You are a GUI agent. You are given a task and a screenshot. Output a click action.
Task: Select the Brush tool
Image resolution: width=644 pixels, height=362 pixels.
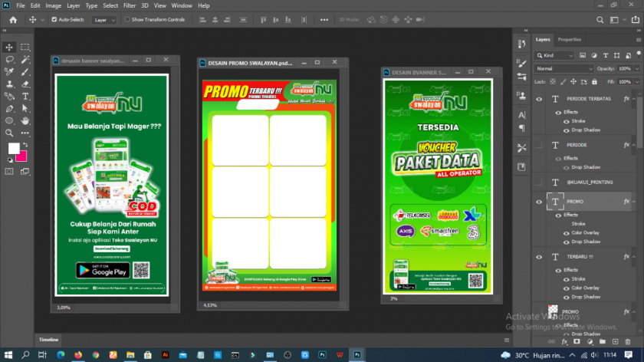click(25, 72)
